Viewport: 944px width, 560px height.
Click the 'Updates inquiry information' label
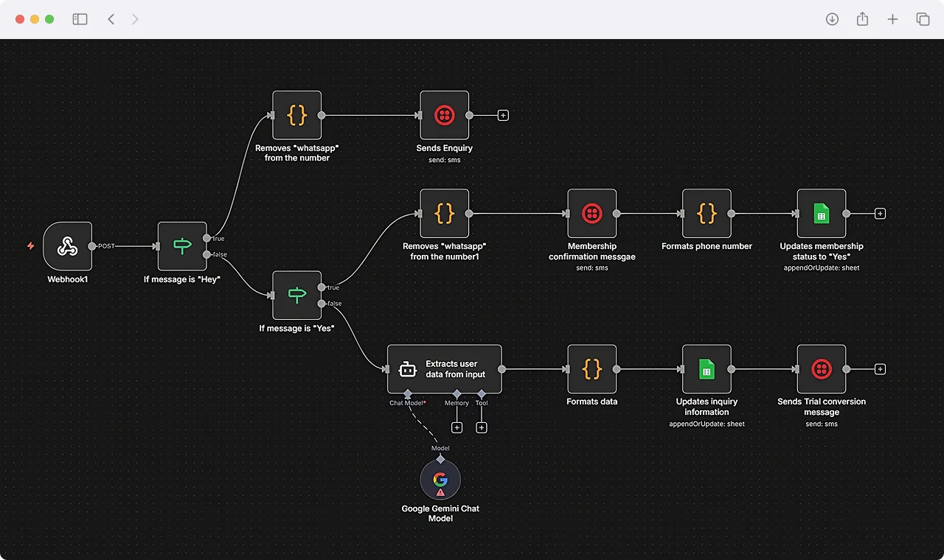coord(707,407)
